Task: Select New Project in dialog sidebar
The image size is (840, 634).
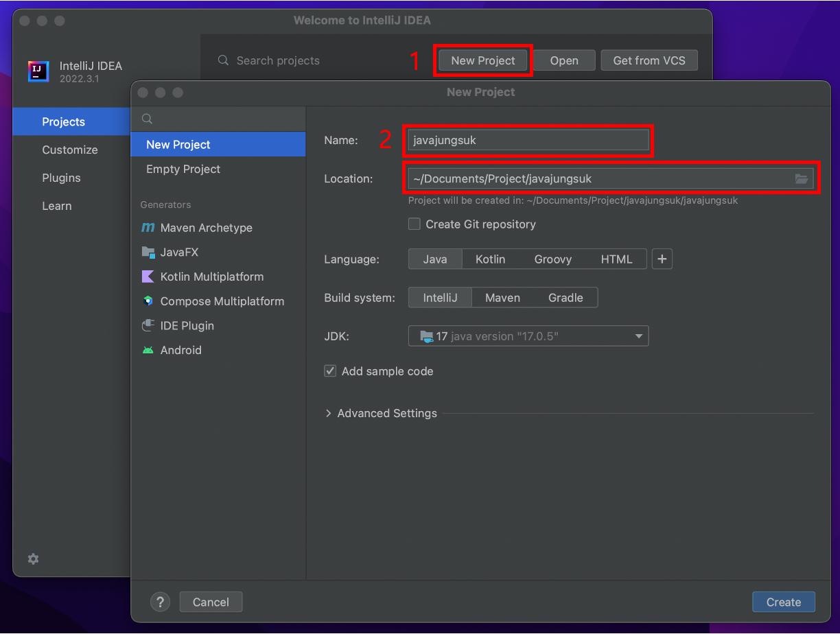Action: pyautogui.click(x=218, y=144)
